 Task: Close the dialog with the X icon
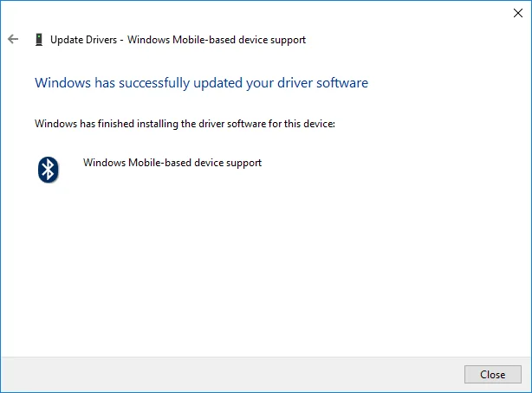point(518,13)
